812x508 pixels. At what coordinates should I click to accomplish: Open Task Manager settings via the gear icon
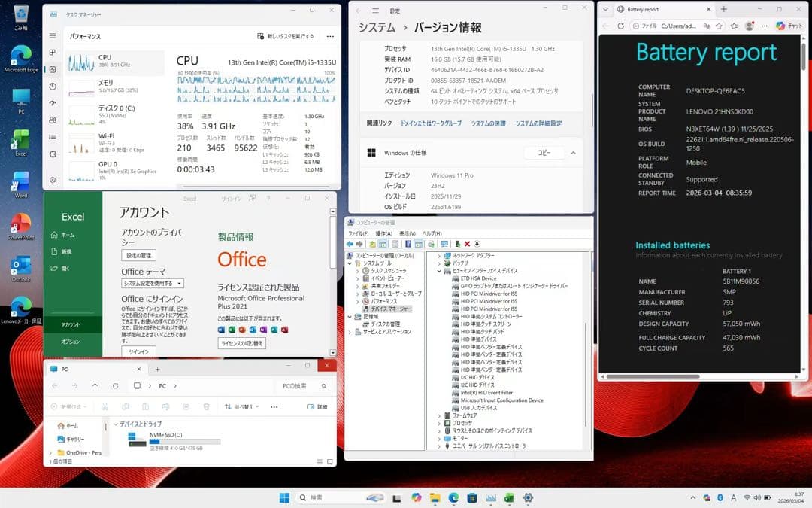[53, 180]
